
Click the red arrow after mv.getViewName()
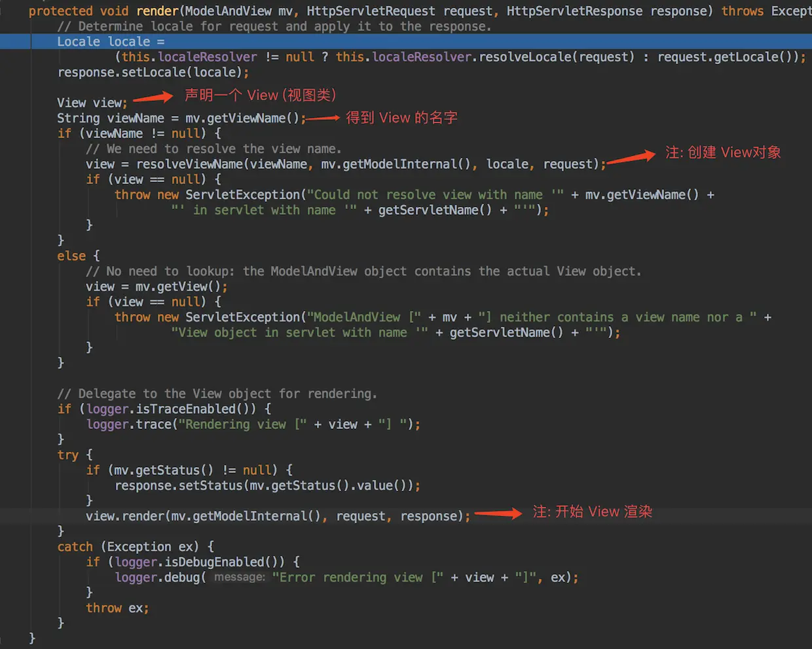pos(323,118)
